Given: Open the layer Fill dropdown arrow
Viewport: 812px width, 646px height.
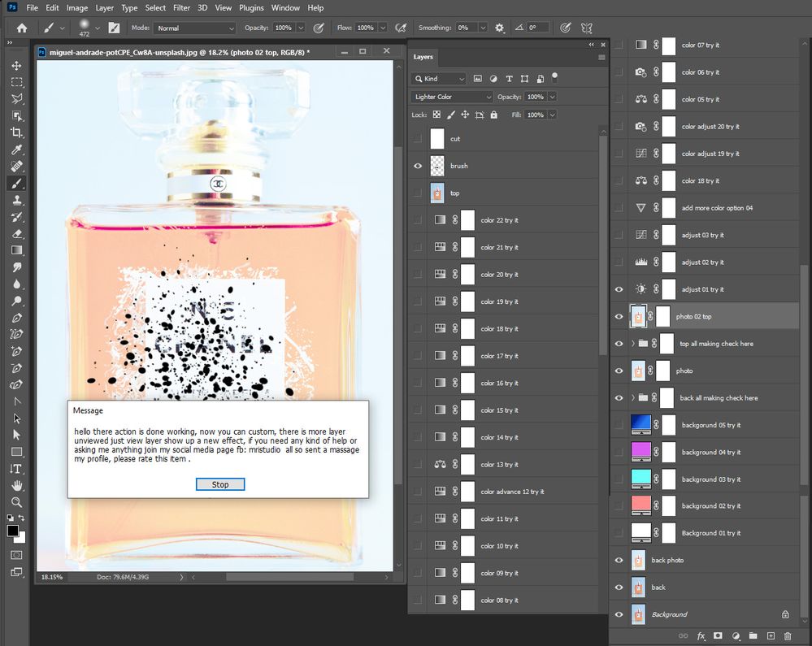Looking at the screenshot, I should coord(552,115).
